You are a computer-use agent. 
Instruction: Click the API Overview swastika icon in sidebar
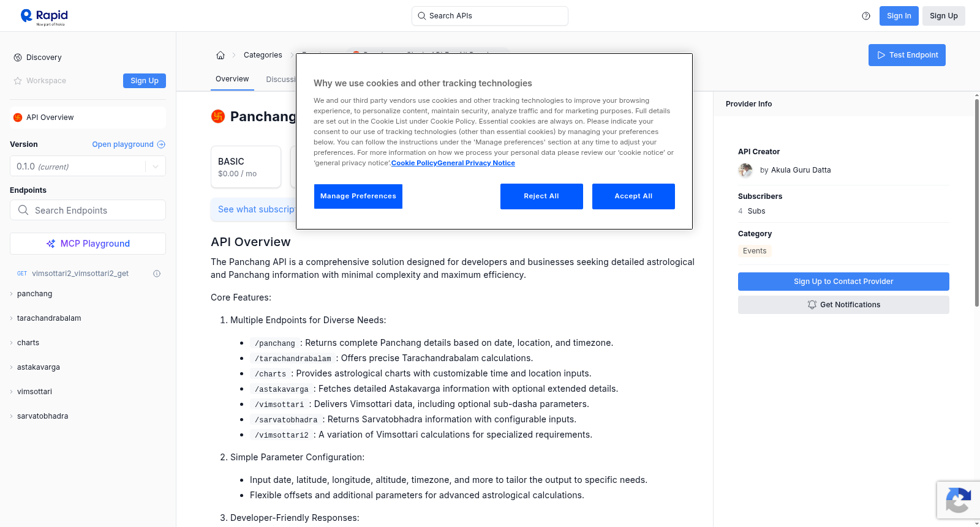[x=18, y=118]
